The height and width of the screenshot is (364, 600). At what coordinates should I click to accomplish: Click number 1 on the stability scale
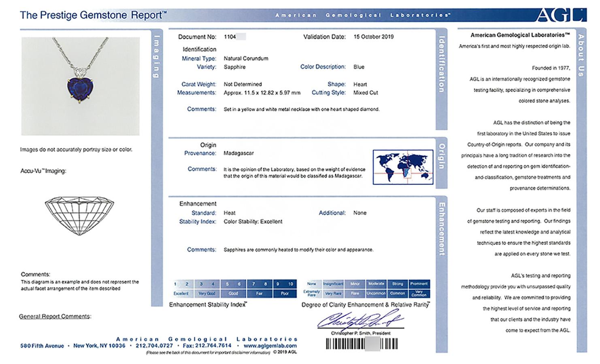click(175, 284)
